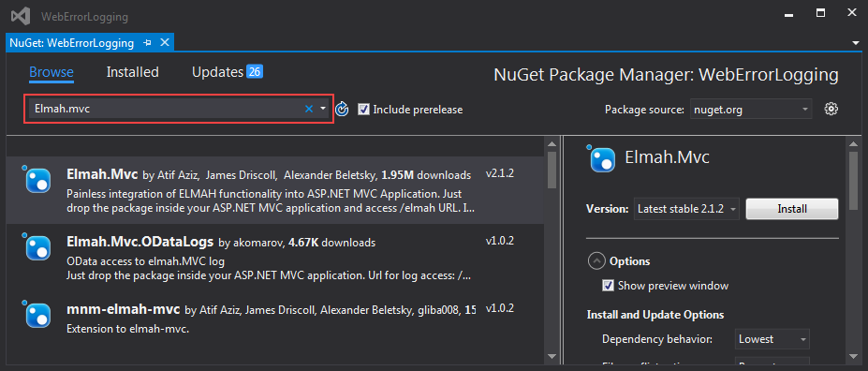This screenshot has height=371, width=868.
Task: Select the Elmah.Mvc package result
Action: [275, 190]
